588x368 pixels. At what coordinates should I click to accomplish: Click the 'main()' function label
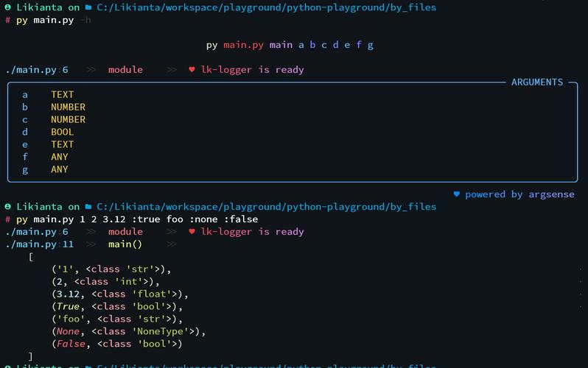125,244
